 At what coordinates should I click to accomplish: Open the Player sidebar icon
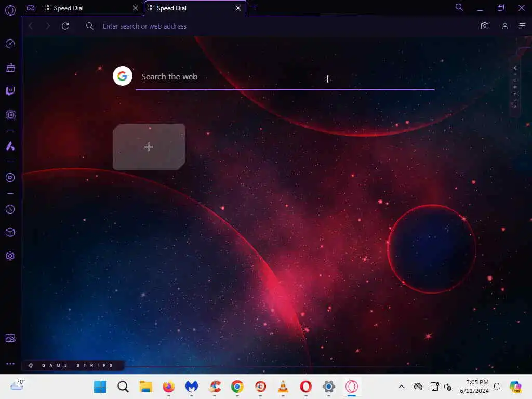pyautogui.click(x=10, y=178)
